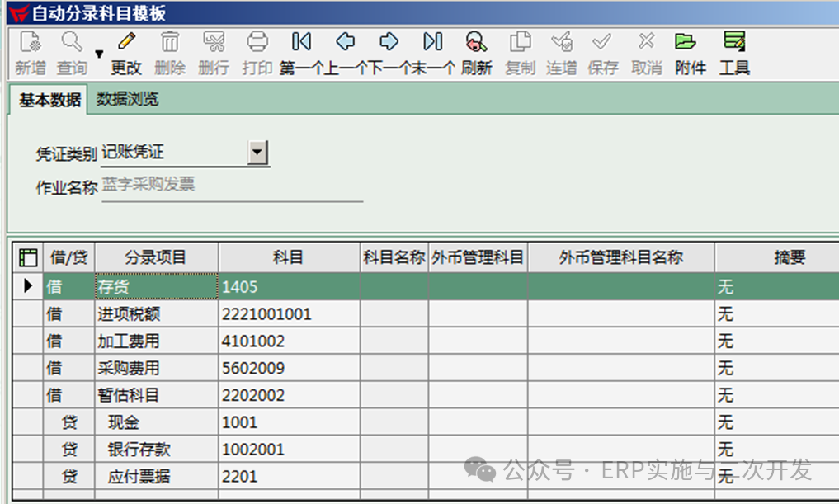Click account code 5602009

pos(253,368)
